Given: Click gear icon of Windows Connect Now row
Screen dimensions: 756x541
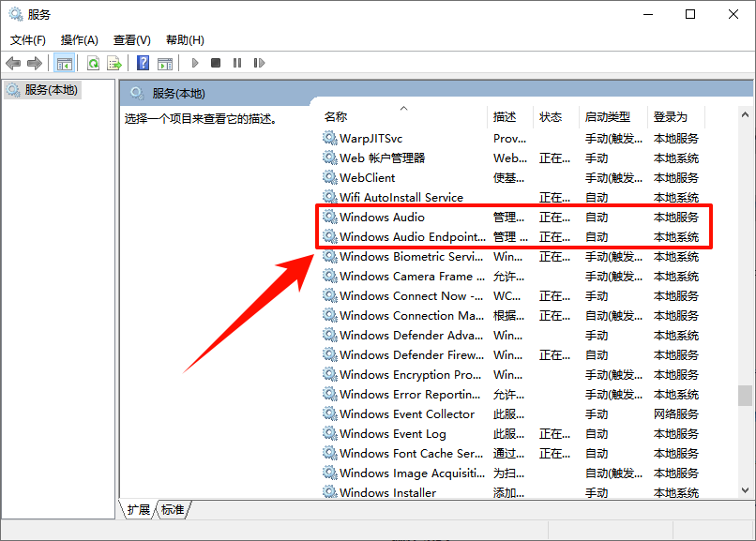Looking at the screenshot, I should click(330, 295).
